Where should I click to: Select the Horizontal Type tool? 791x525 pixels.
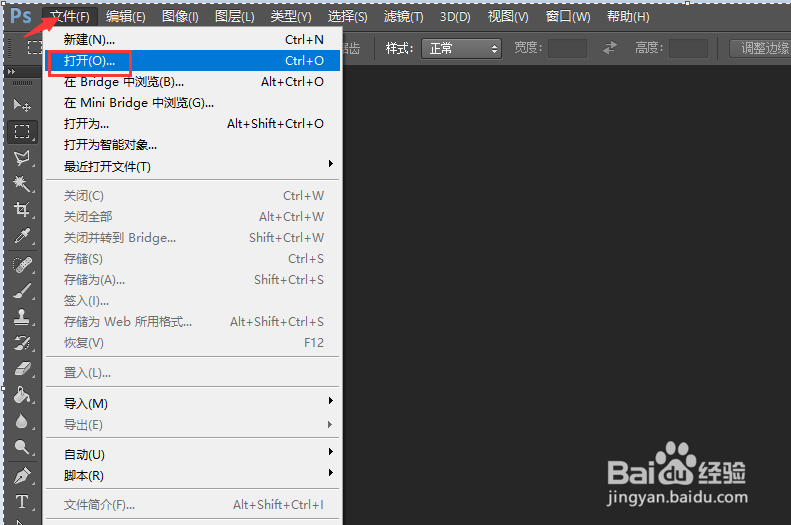tap(22, 501)
